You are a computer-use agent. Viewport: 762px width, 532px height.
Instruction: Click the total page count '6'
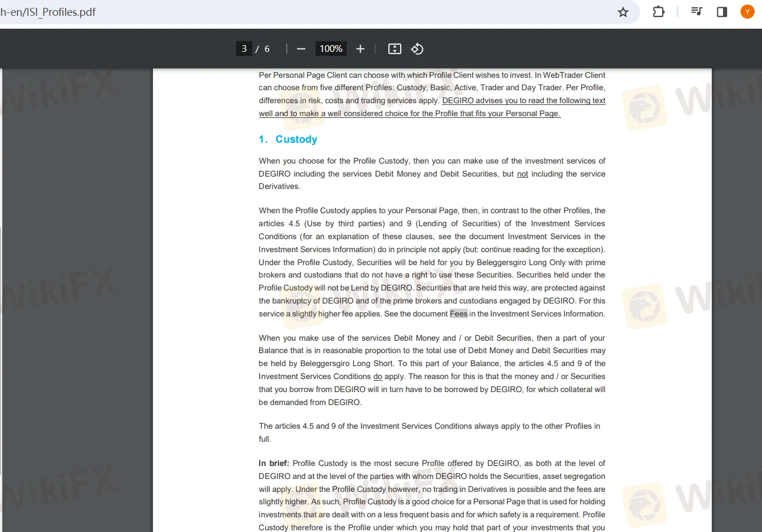tap(267, 49)
